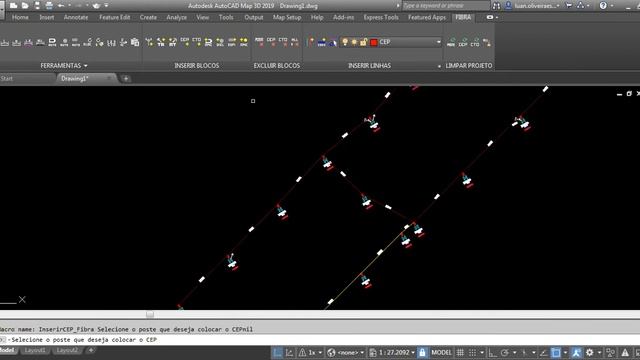This screenshot has height=360, width=640.
Task: Switch to the Layout2 tab
Action: pos(67,350)
